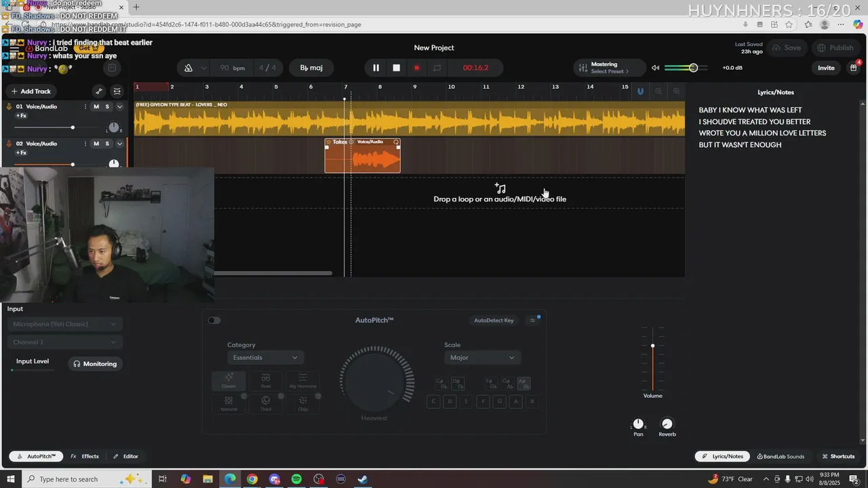Open the BandLab Sounds tab
868x488 pixels.
[781, 456]
